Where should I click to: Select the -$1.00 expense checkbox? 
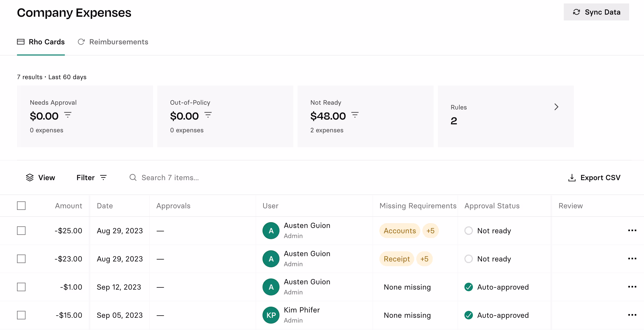pos(21,287)
